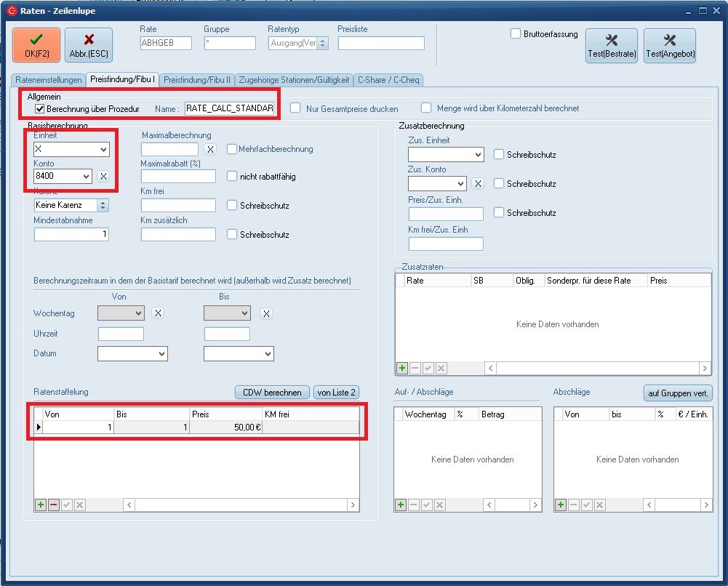The image size is (728, 586).
Task: Switch to the Rateneinstellungen tab
Action: (48, 80)
